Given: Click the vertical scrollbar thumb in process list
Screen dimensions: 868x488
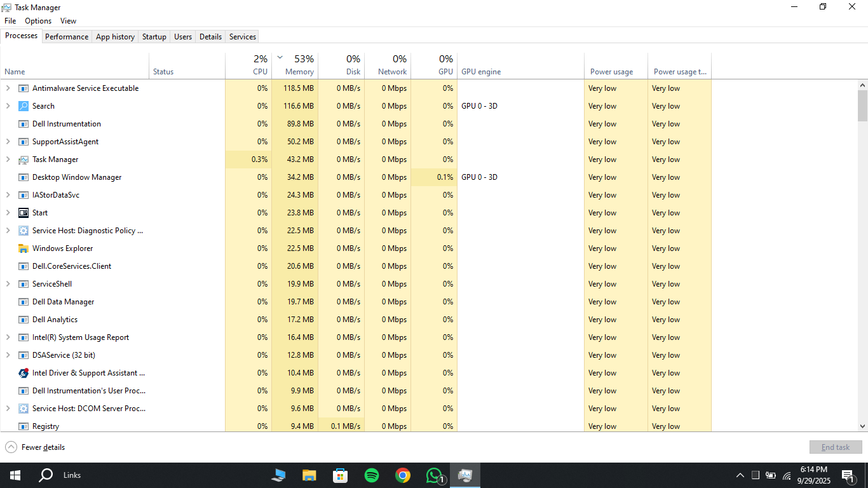Looking at the screenshot, I should click(x=862, y=105).
